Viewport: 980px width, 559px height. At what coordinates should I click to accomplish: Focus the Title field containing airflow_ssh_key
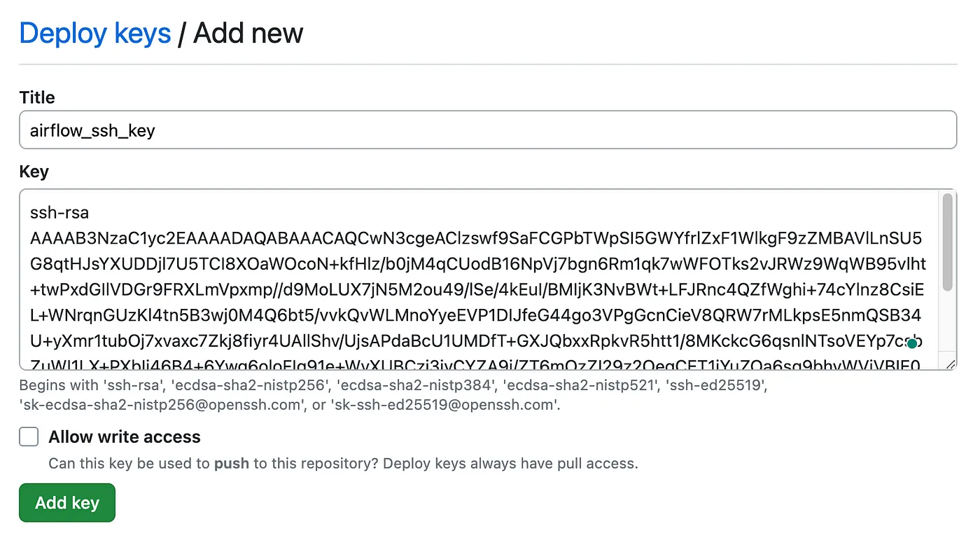click(x=488, y=130)
